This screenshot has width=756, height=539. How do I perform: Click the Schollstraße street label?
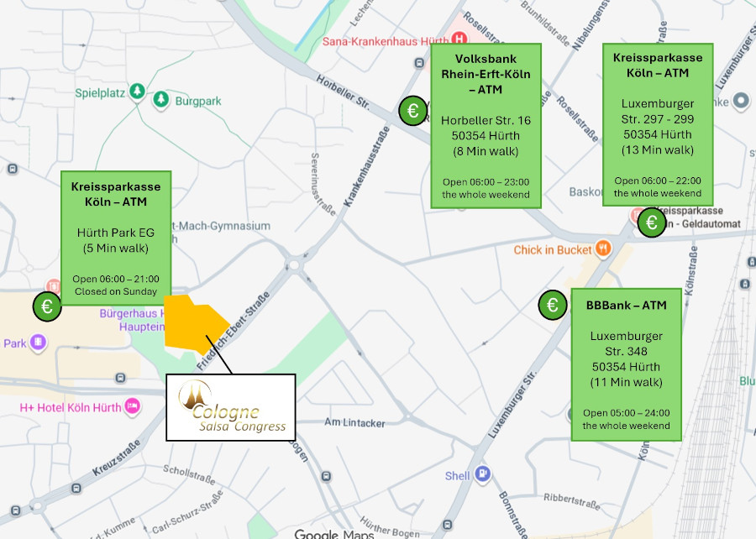(189, 475)
